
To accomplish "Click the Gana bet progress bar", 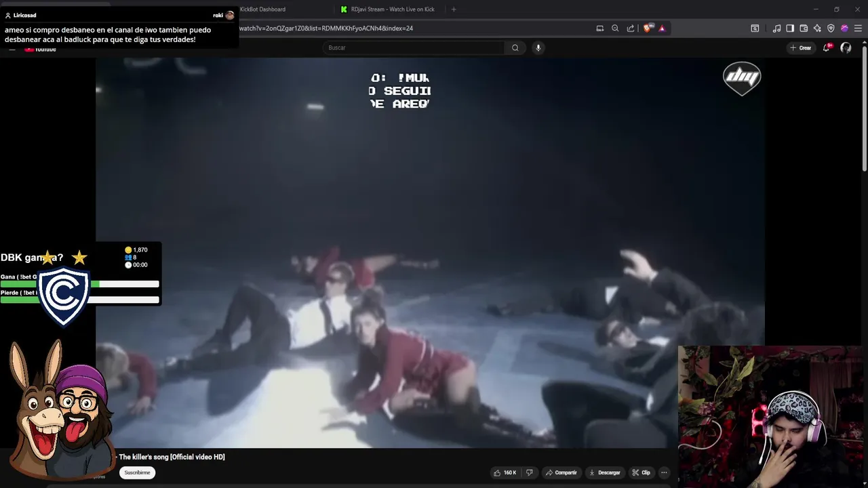I will click(79, 284).
